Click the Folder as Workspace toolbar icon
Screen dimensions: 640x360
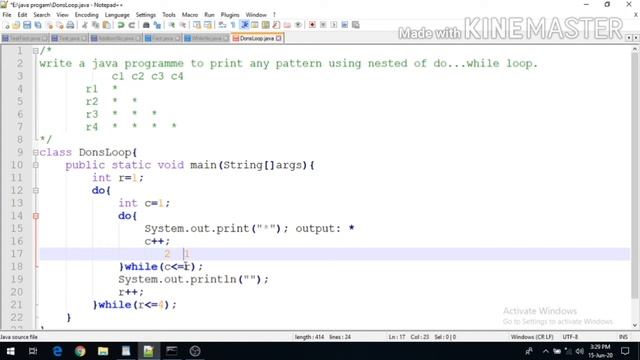tap(287, 25)
